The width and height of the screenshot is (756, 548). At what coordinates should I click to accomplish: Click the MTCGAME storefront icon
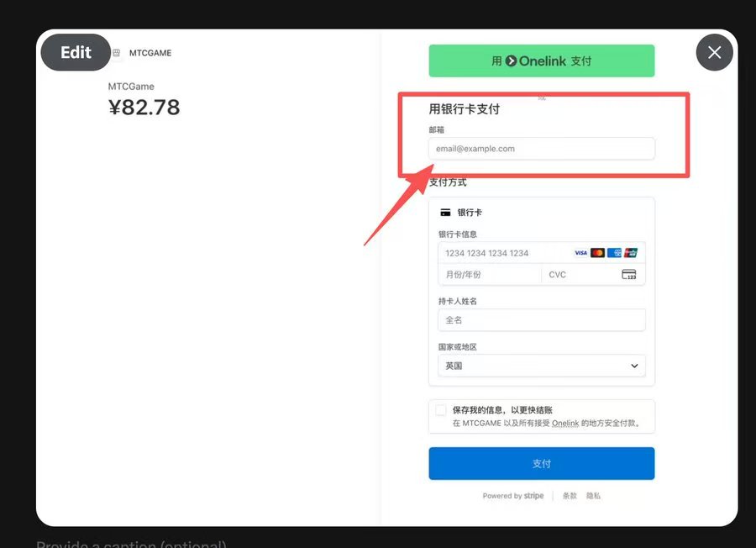[x=116, y=53]
